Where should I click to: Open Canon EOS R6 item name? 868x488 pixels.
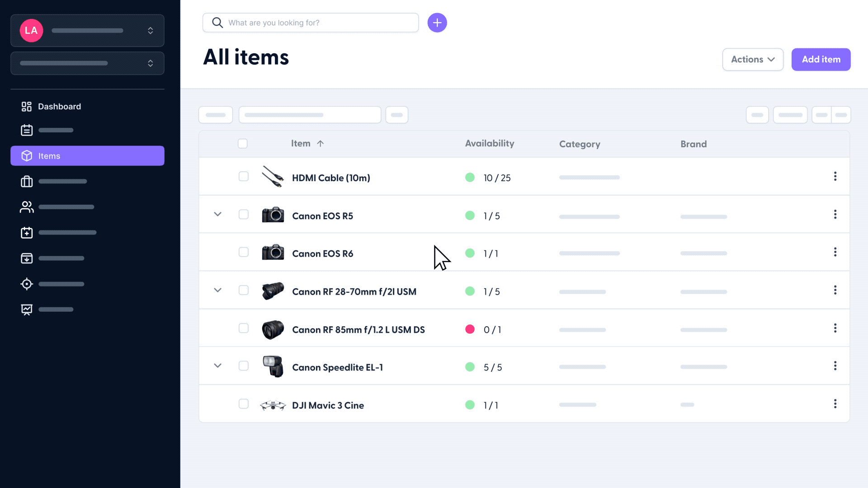click(323, 254)
